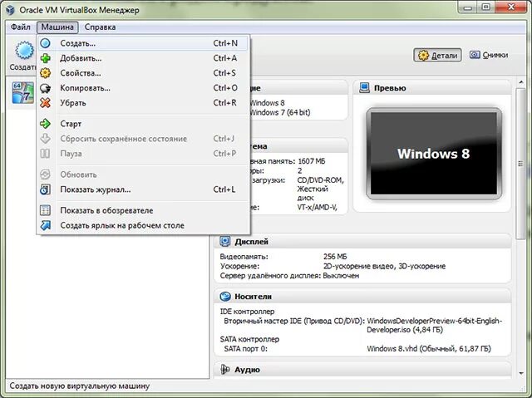Click the Аудио speaker icon

(225, 369)
